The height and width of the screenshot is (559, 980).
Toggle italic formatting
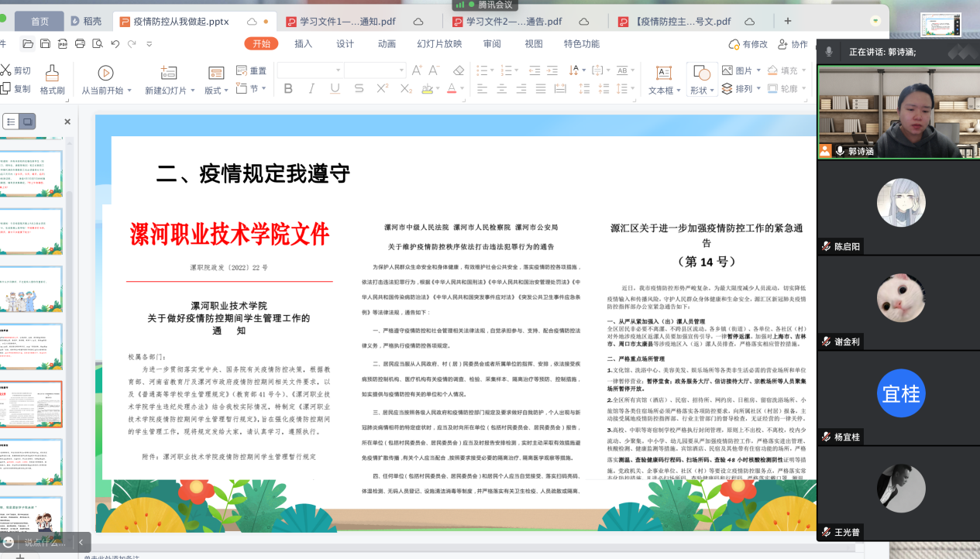coord(311,89)
